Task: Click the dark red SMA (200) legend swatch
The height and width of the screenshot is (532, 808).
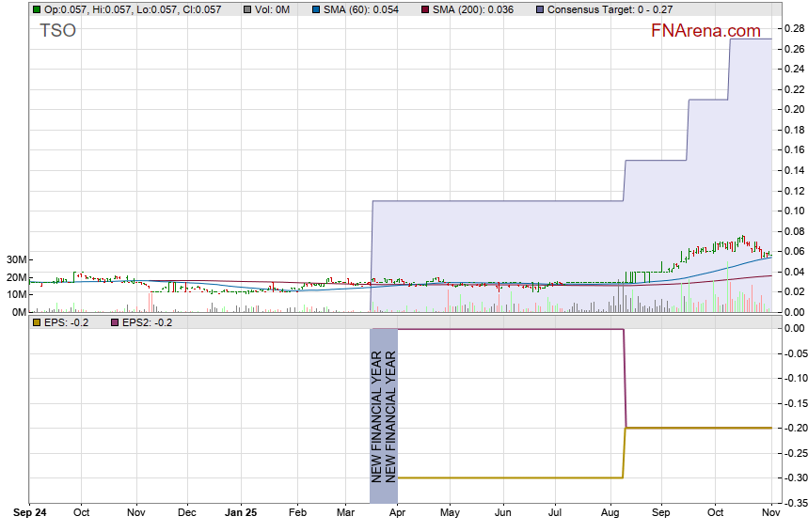Action: click(424, 9)
